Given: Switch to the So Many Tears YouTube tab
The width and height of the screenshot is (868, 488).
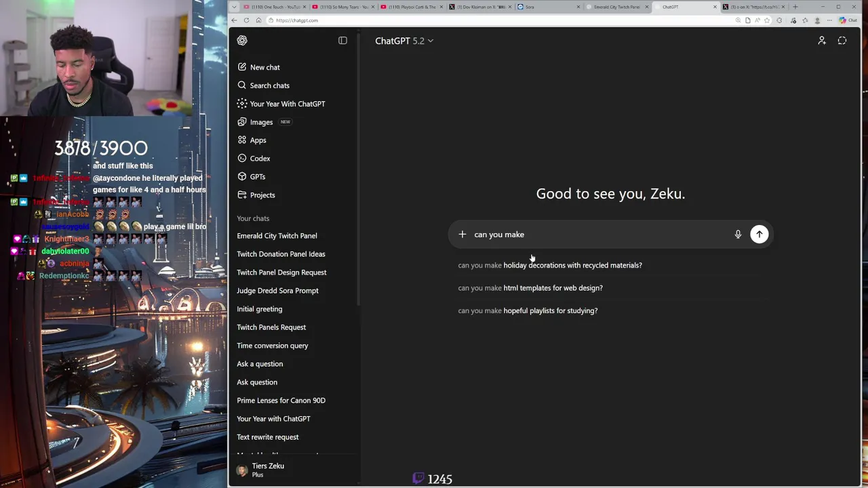Looking at the screenshot, I should point(343,7).
